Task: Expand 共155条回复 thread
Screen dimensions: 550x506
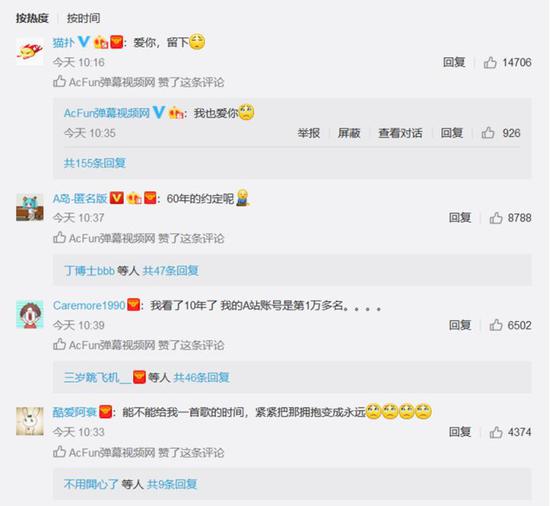Action: [x=95, y=163]
